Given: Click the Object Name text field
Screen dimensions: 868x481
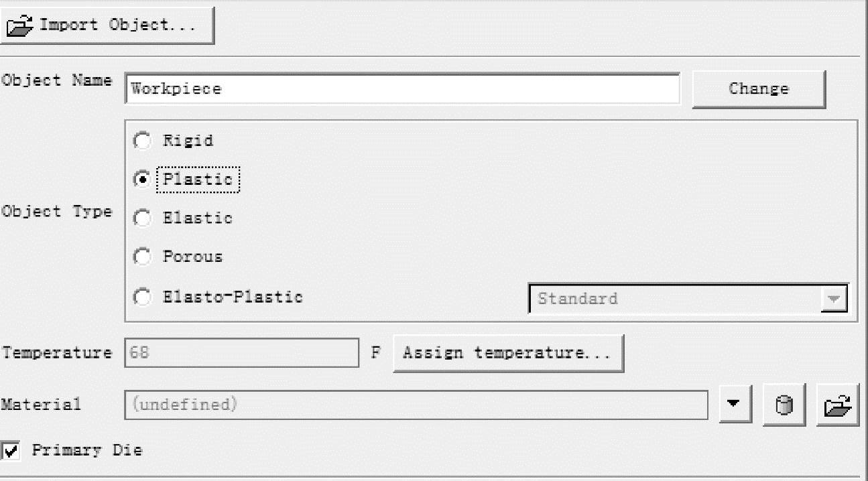Looking at the screenshot, I should click(x=402, y=89).
